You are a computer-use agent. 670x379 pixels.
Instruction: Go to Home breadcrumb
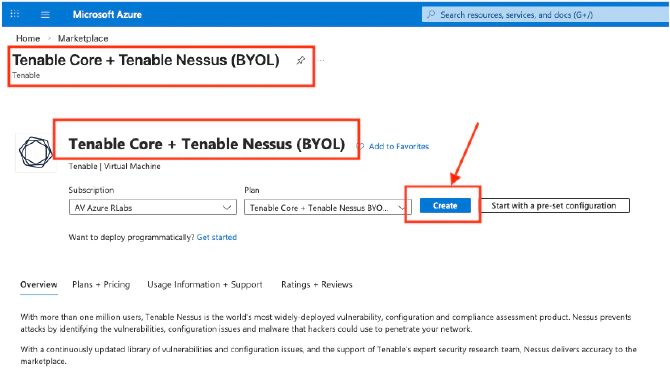(x=28, y=38)
